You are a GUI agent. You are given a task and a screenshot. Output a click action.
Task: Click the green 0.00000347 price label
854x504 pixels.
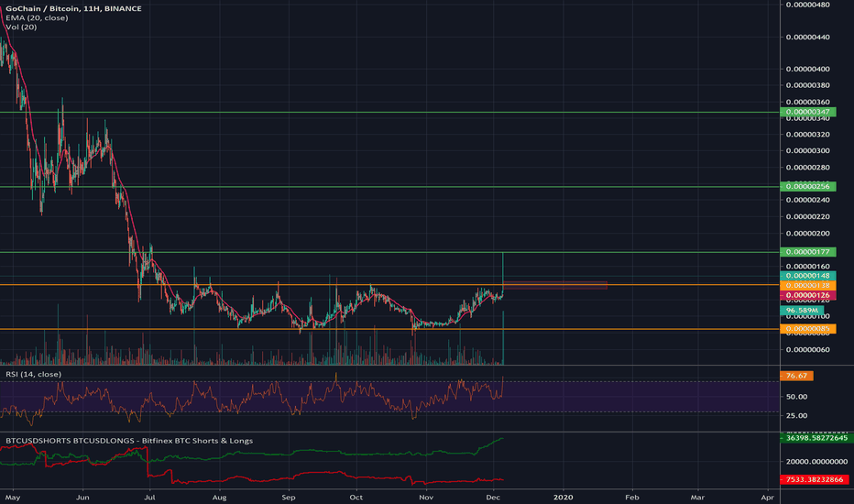click(x=807, y=112)
